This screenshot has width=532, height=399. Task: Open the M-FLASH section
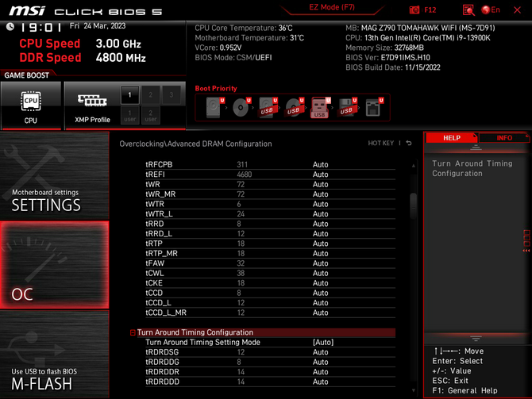[x=54, y=355]
